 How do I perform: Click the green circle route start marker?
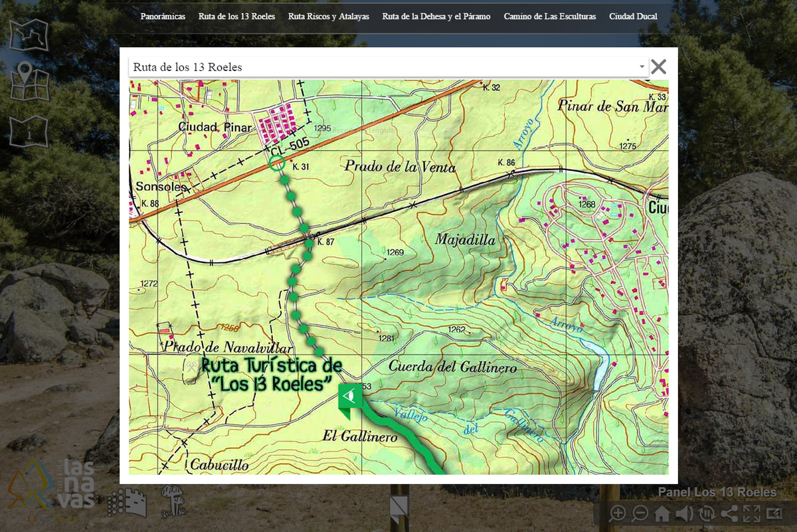tap(277, 161)
